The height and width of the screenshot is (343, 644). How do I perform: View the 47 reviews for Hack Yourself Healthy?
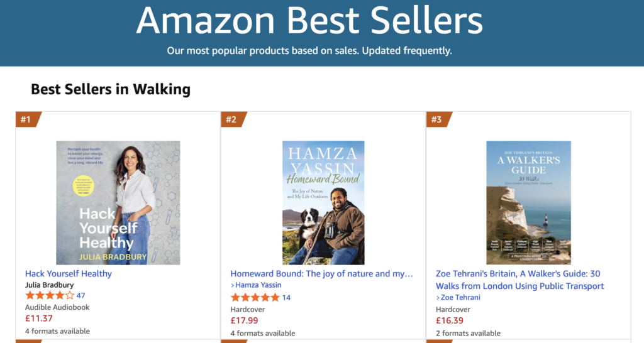pyautogui.click(x=80, y=295)
